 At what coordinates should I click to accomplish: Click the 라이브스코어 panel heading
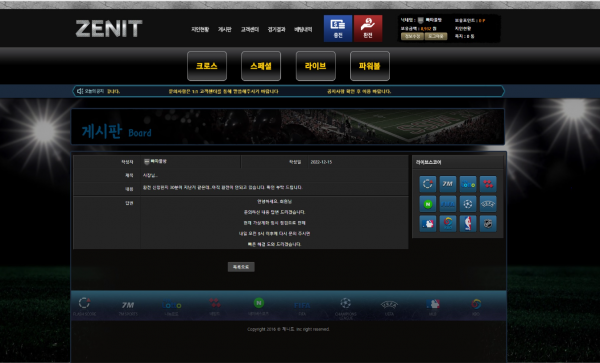coord(429,162)
